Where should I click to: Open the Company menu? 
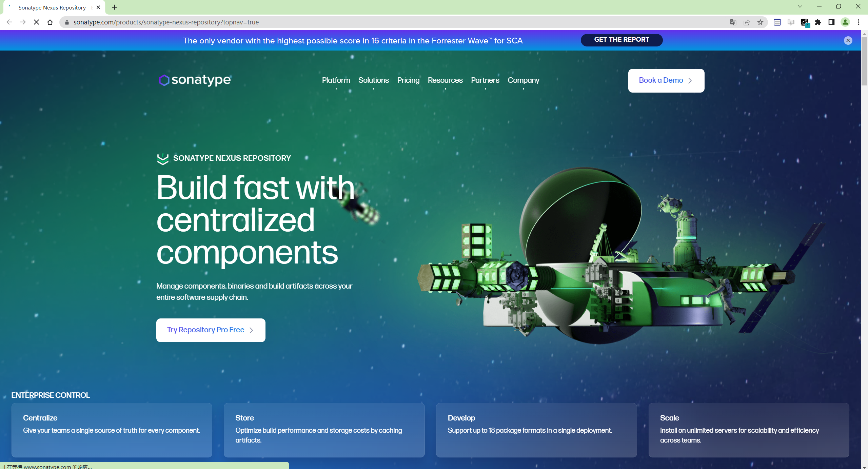tap(523, 80)
